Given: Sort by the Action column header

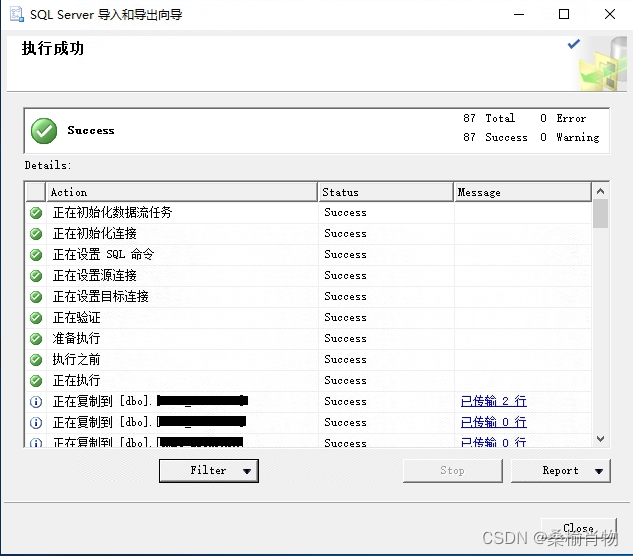Looking at the screenshot, I should click(182, 192).
